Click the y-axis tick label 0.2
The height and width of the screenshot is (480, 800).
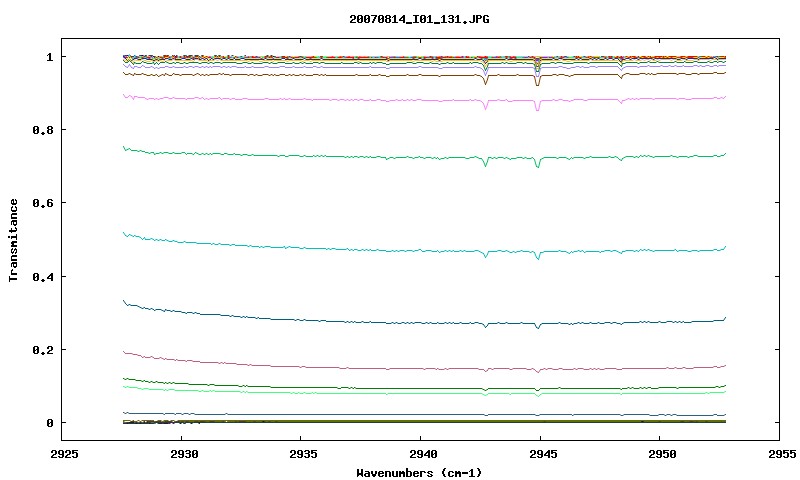coord(43,350)
